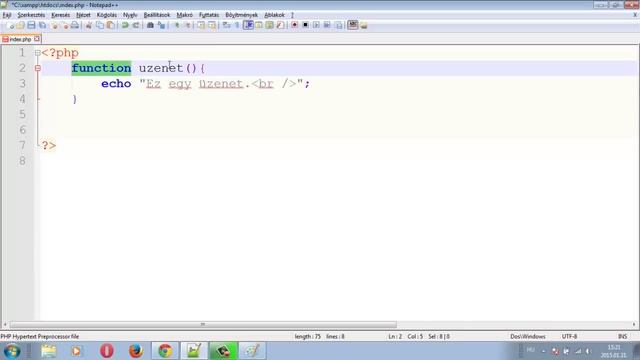Open the Bővítmények menu
This screenshot has height=360, width=640.
click(x=242, y=15)
